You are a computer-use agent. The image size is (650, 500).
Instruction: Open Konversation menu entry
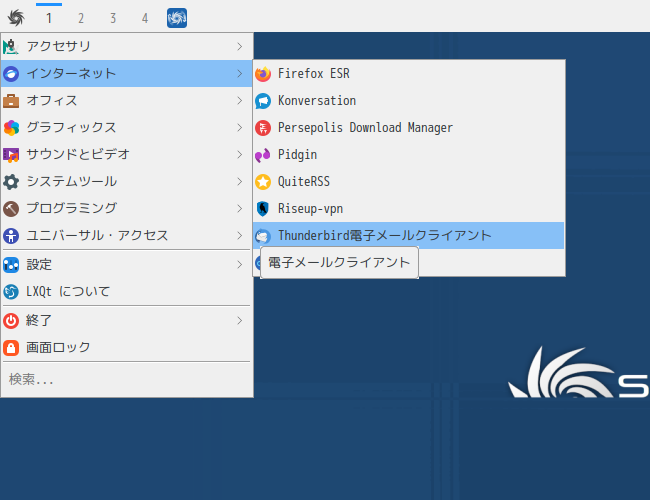409,101
